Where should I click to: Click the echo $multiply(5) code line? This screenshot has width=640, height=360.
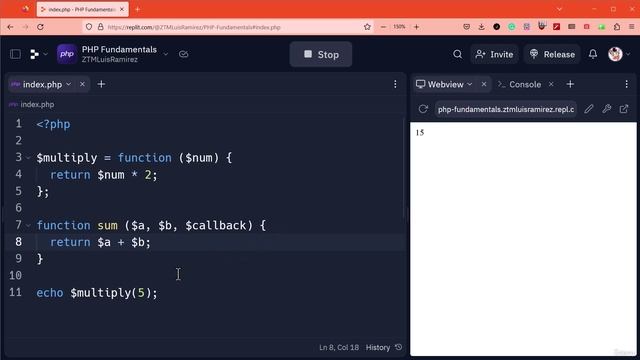97,293
